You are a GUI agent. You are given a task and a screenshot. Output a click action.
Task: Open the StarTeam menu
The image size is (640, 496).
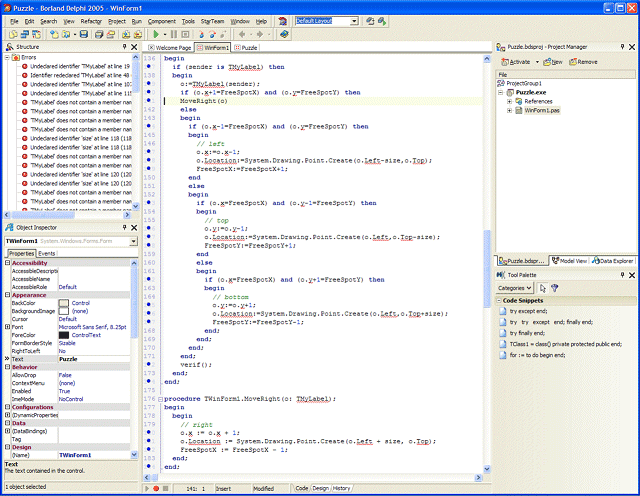212,21
